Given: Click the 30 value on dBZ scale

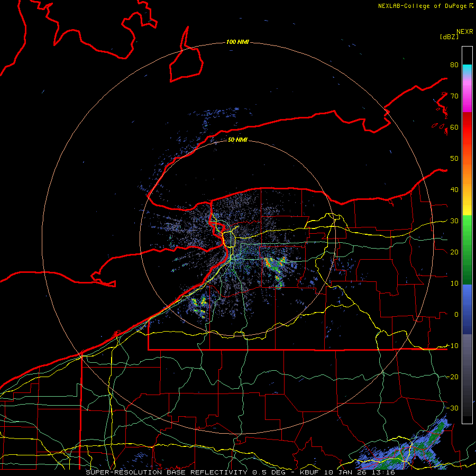Looking at the screenshot, I should pyautogui.click(x=454, y=221).
